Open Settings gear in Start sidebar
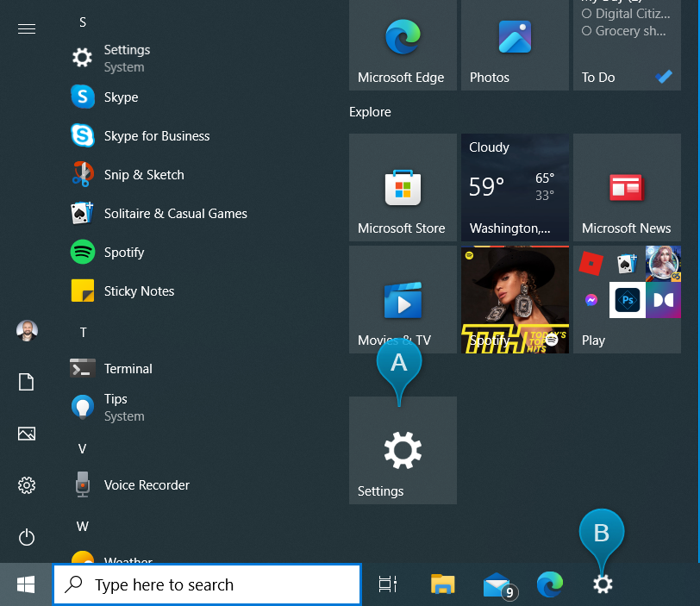The height and width of the screenshot is (606, 700). click(x=27, y=485)
